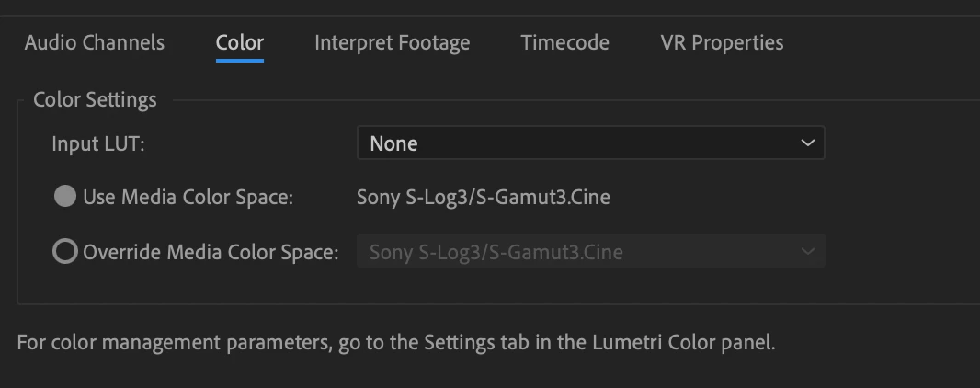Click the None value in the Input LUT field
The width and height of the screenshot is (980, 388).
pos(393,143)
